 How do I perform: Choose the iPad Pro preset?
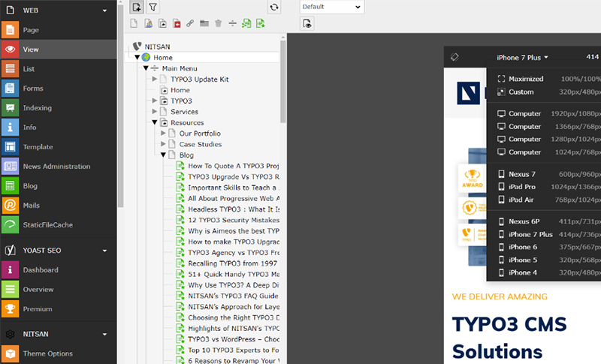(x=548, y=187)
